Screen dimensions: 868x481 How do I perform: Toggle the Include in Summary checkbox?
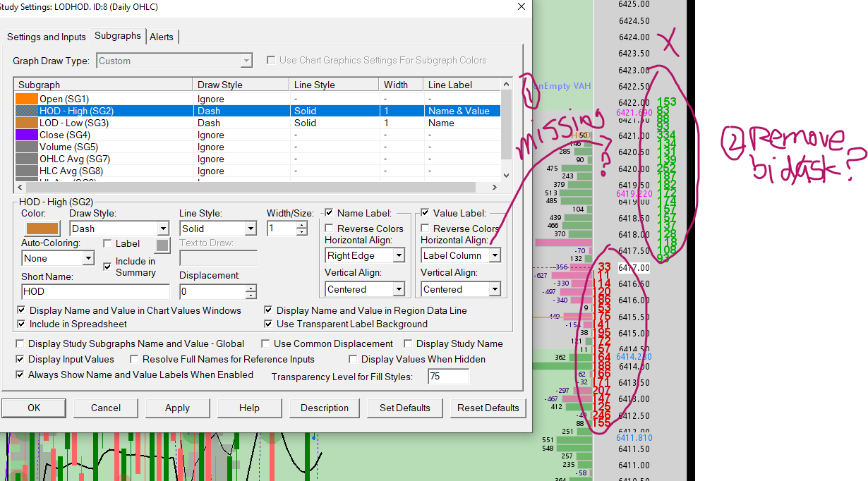pos(107,266)
